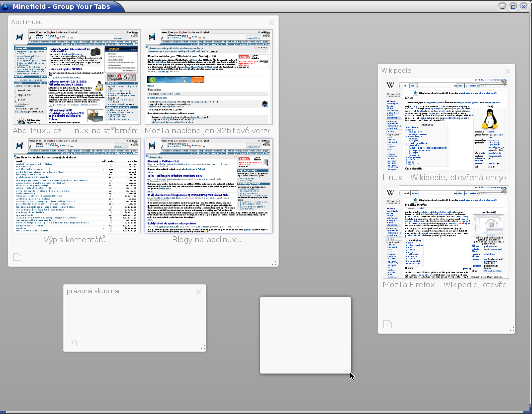Add new tab in prázdná skupina group

[73, 342]
